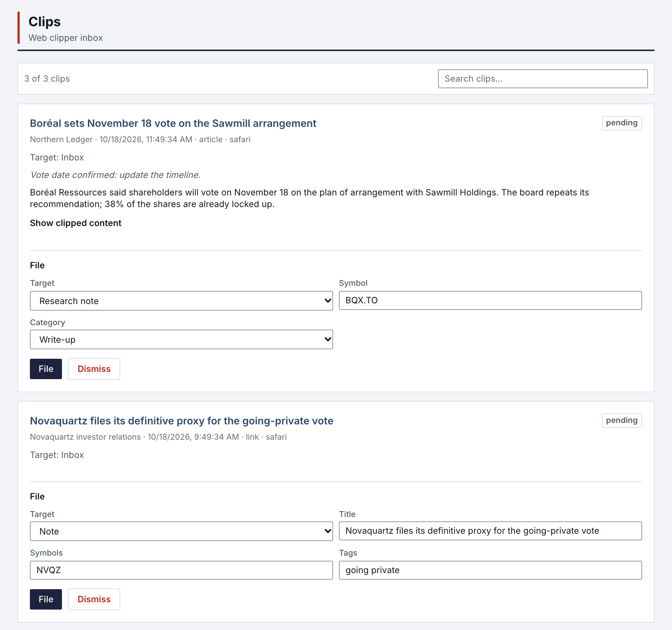Click the Clips page heading

coord(44,22)
